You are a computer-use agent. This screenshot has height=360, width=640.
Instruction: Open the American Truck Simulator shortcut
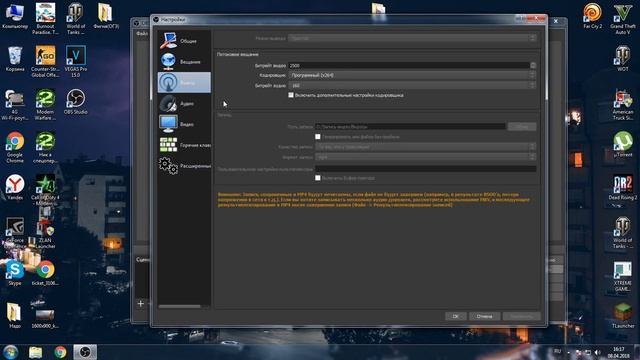[623, 104]
